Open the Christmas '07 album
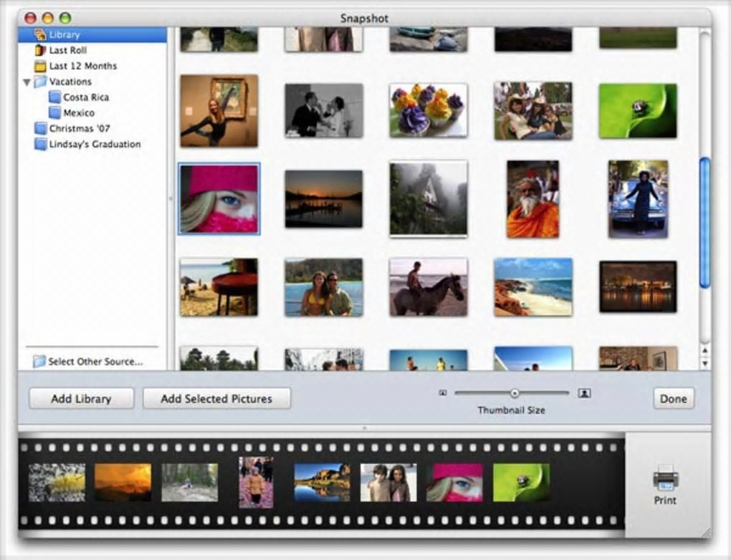Viewport: 731px width, 560px height. (80, 129)
